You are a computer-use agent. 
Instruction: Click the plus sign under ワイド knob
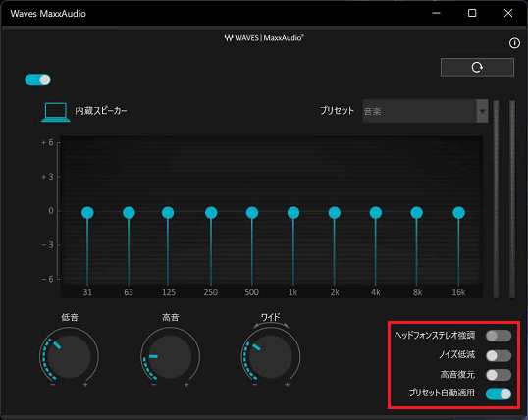[x=288, y=385]
